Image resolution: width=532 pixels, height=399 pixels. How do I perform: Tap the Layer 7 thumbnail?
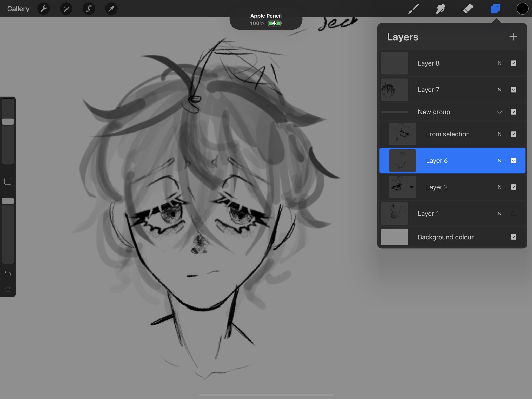point(394,90)
